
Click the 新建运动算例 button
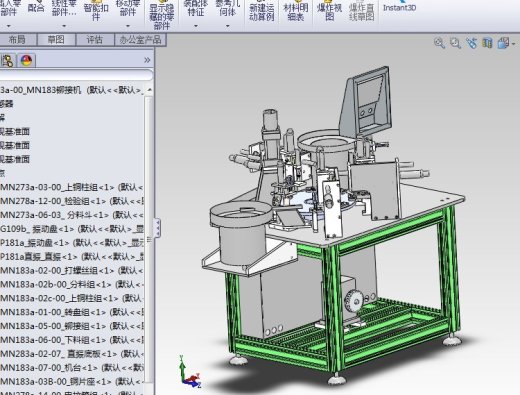[x=262, y=12]
